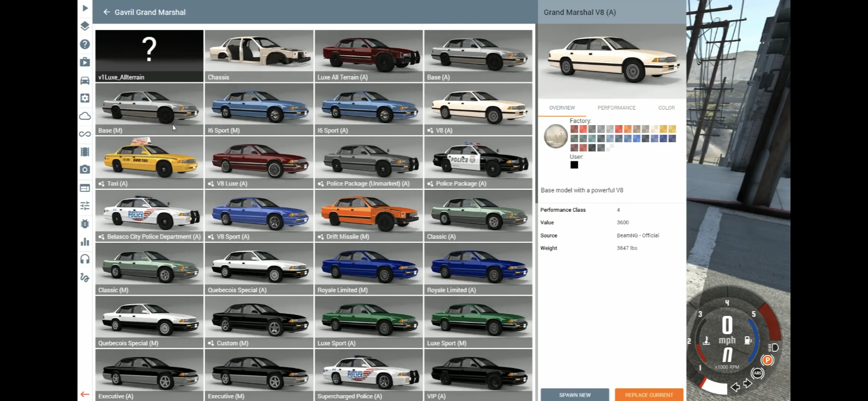This screenshot has height=401, width=868.
Task: Select Police Package (Unmarked) (A) configuration
Action: 369,162
